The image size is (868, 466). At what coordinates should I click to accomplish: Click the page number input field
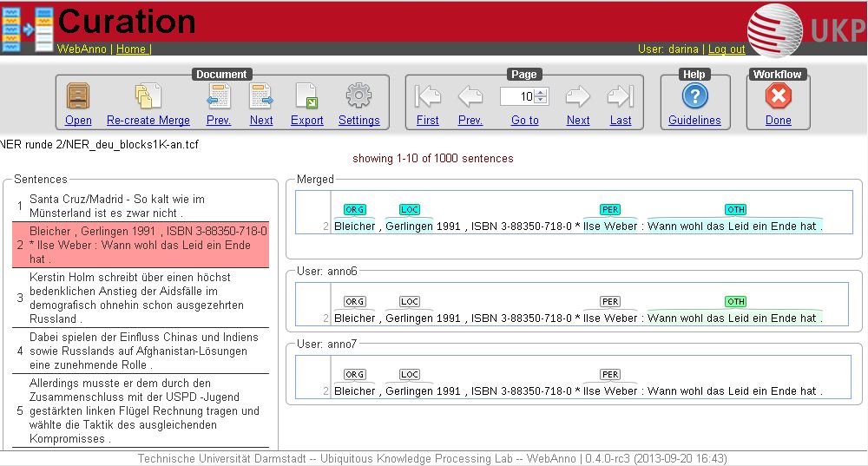518,96
